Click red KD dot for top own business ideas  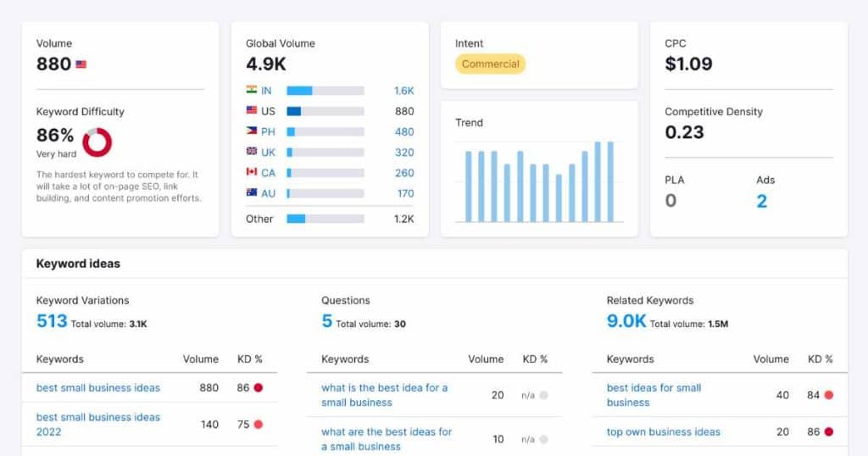click(829, 431)
